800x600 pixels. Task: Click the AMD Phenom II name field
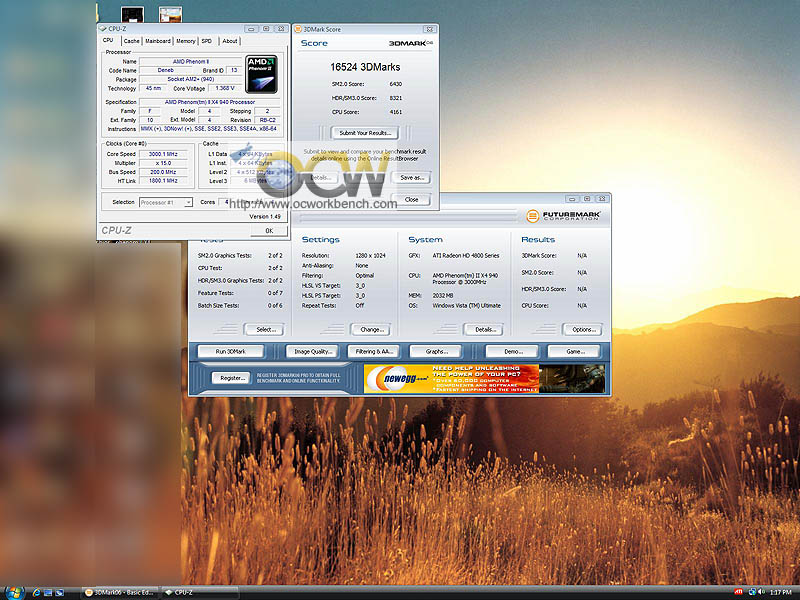(x=191, y=61)
